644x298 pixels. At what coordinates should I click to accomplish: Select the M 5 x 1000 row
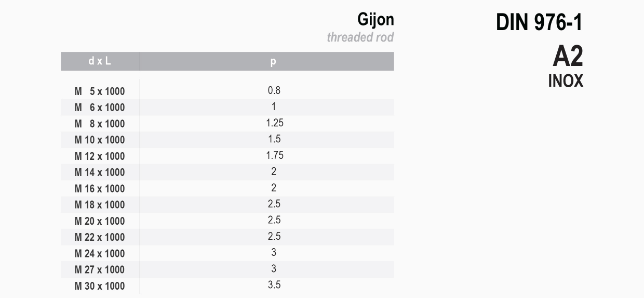(x=227, y=91)
